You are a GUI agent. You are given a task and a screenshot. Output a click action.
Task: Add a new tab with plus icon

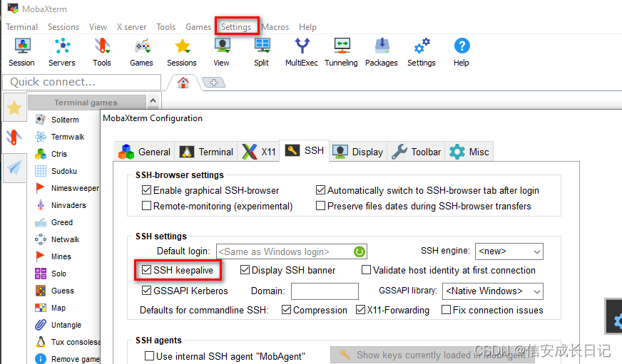[x=214, y=83]
